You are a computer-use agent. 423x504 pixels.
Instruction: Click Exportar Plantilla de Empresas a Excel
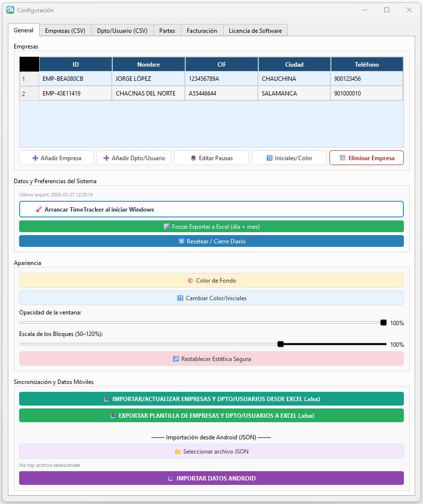click(211, 415)
